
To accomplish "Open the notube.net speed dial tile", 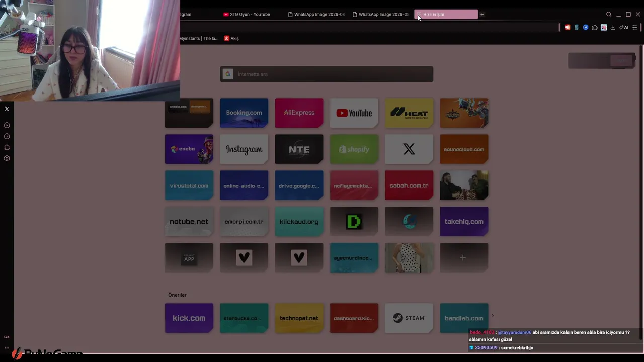I will click(x=189, y=222).
